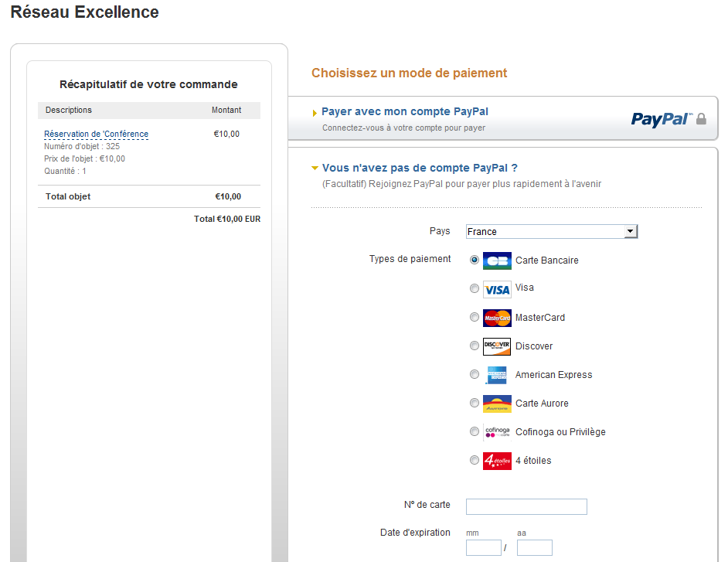Click the Cofinoga card logo
This screenshot has width=728, height=562.
point(497,432)
